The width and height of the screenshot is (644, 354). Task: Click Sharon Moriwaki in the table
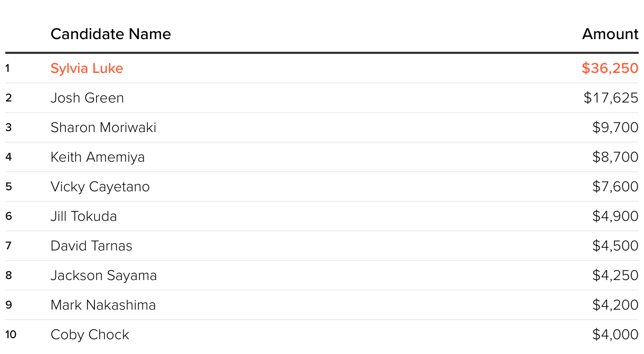(103, 128)
